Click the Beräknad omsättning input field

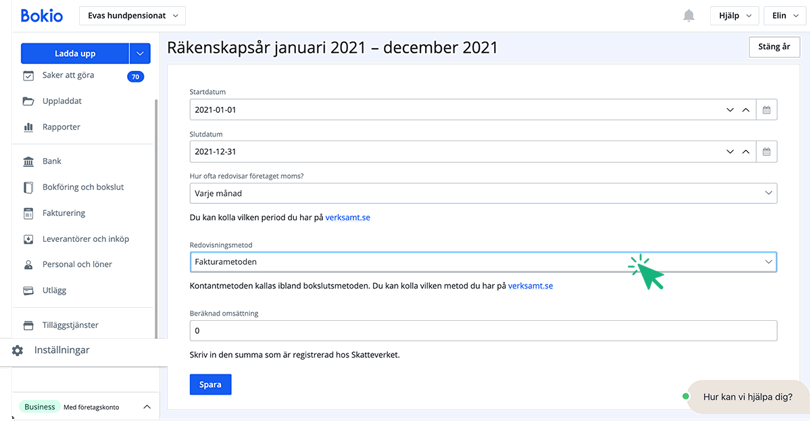[482, 330]
